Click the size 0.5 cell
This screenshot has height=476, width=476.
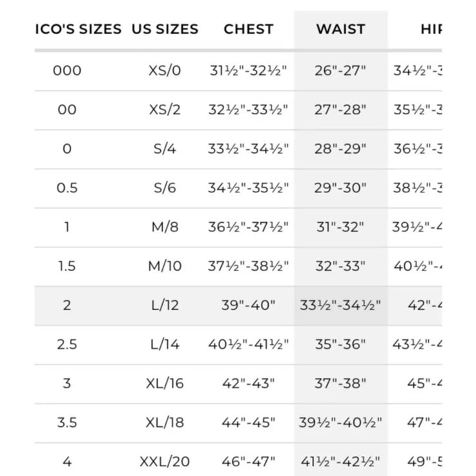(67, 188)
